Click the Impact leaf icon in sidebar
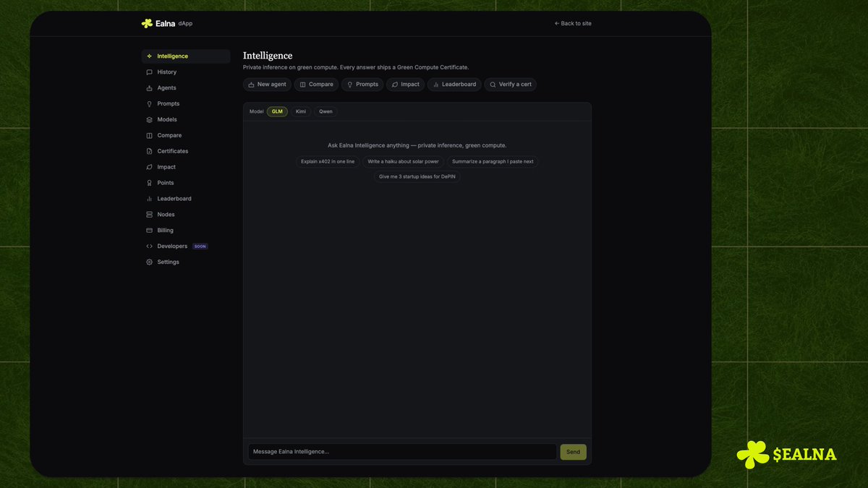 [x=149, y=167]
